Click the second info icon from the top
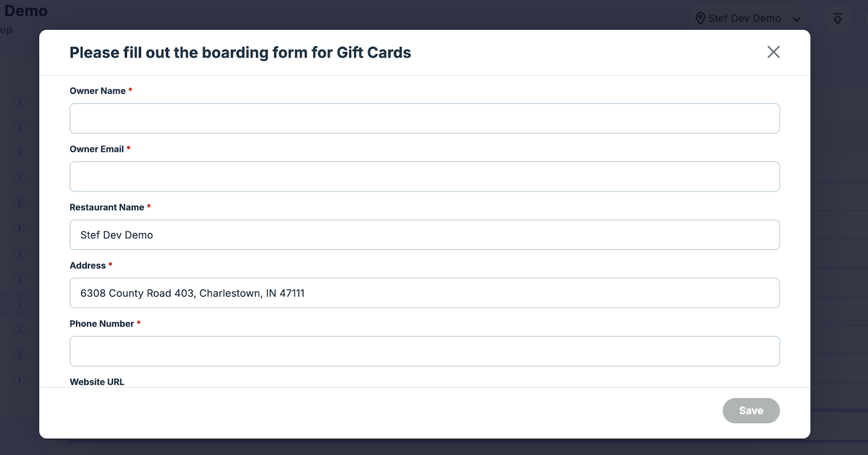The image size is (868, 455). [x=20, y=127]
